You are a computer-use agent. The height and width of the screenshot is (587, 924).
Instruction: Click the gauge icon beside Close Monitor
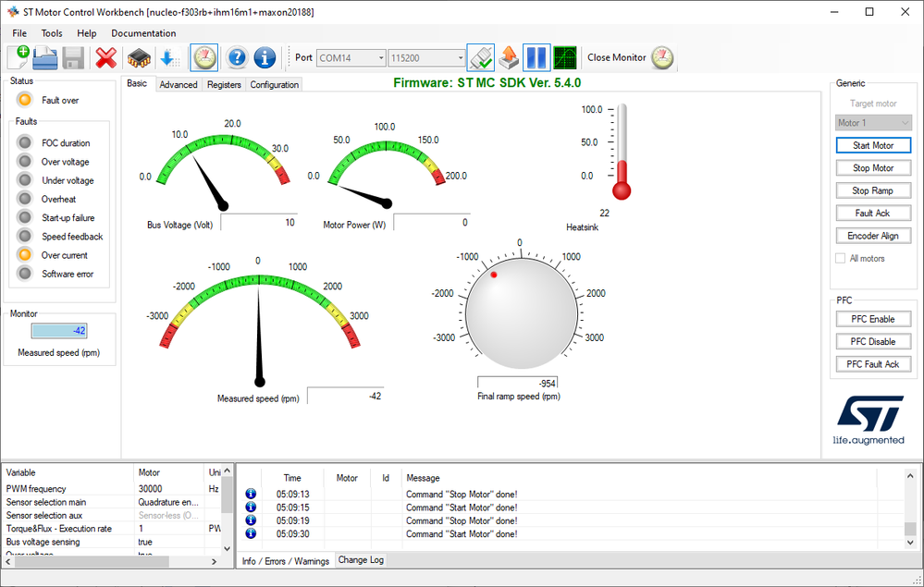click(662, 57)
